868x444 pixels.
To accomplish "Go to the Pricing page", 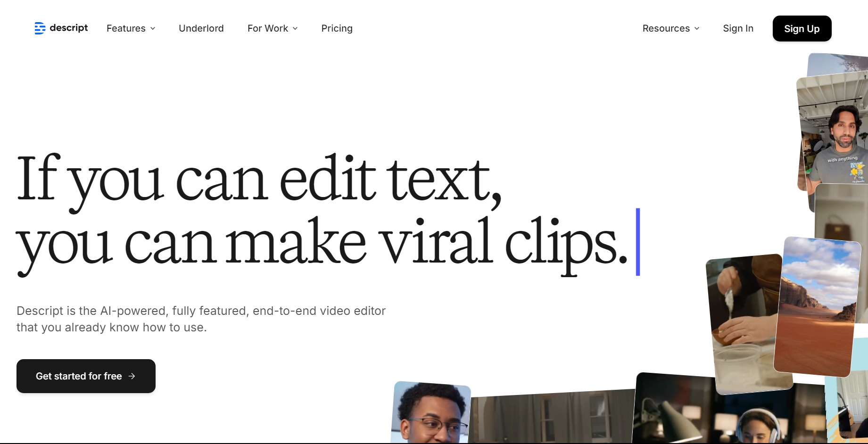I will click(x=337, y=28).
